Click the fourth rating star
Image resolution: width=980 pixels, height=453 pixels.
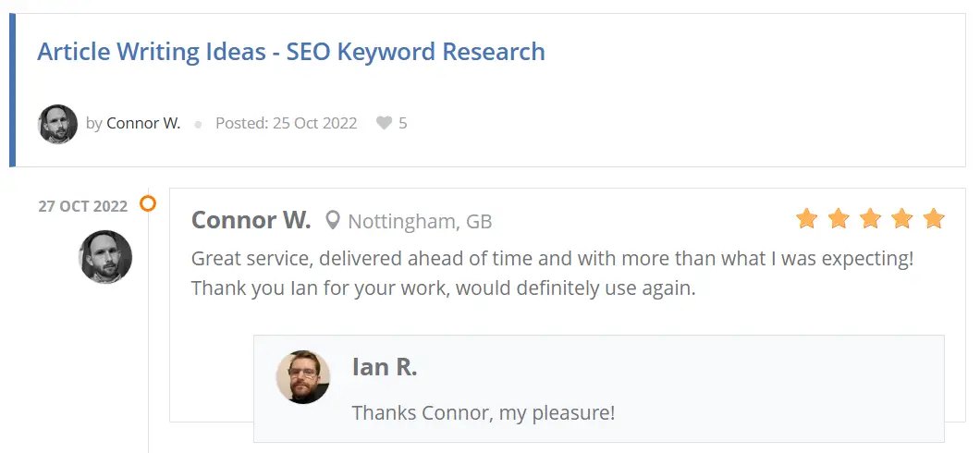[901, 219]
